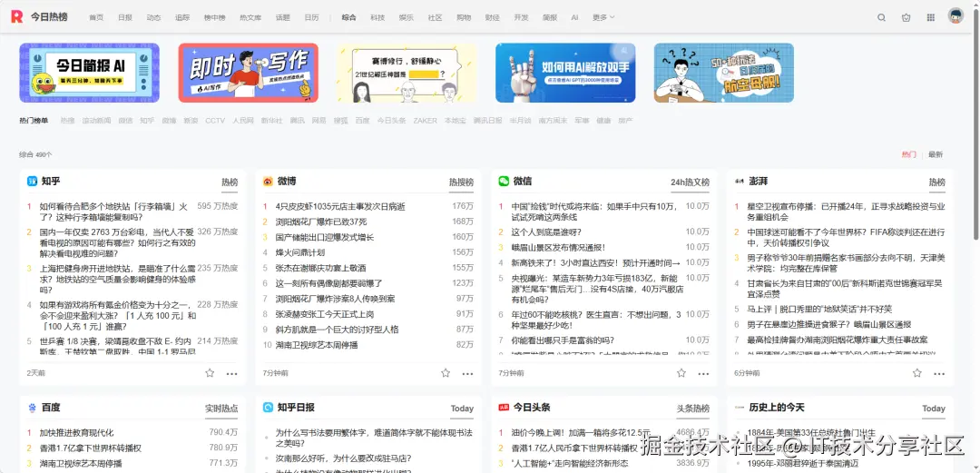Open the three-dot menu on 澎湃 card
Viewport: 980px width, 473px height.
click(939, 373)
